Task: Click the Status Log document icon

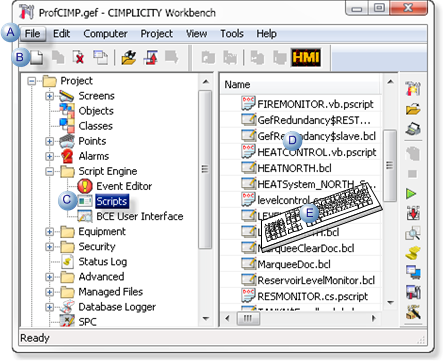Action: (67, 262)
